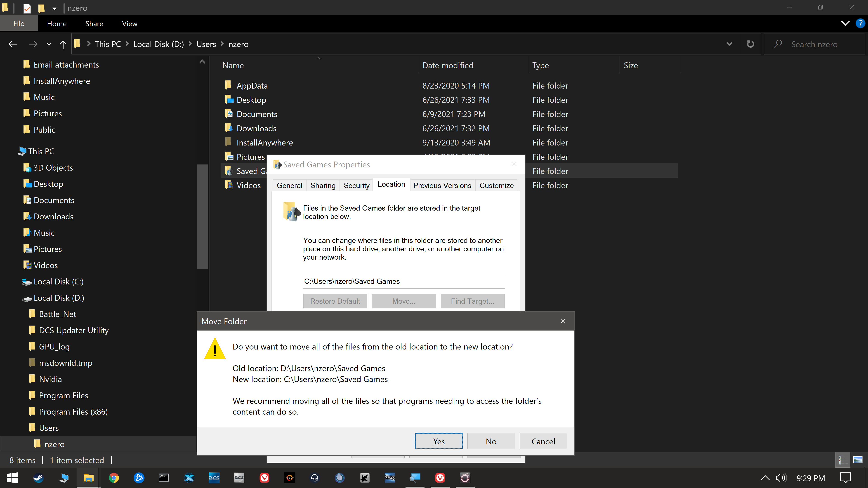Cancel the Move Folder dialog
The width and height of the screenshot is (868, 488).
[x=543, y=441]
